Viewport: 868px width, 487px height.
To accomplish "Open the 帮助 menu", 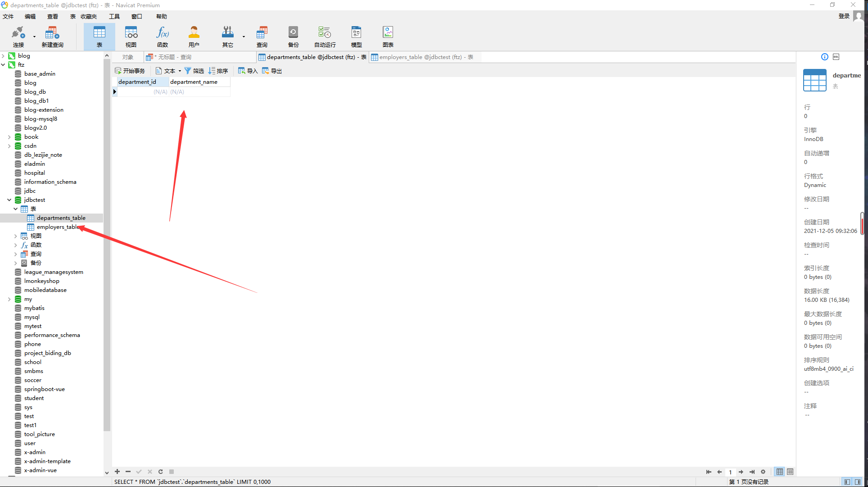I will (162, 17).
